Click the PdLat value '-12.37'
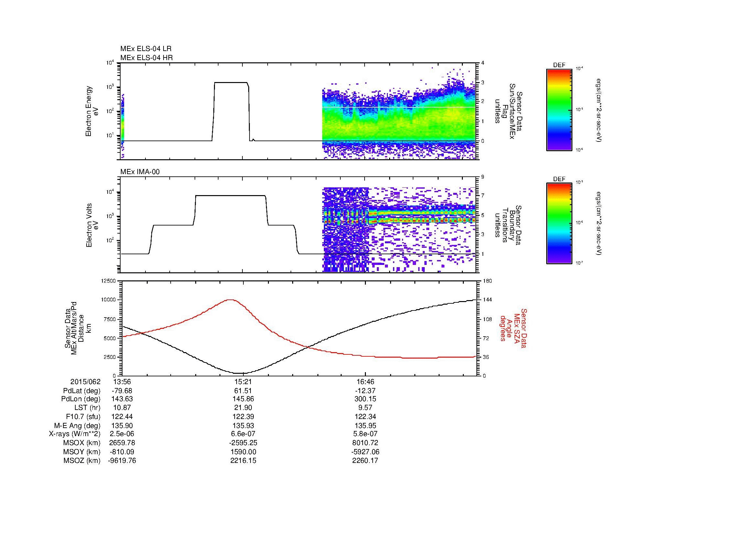This screenshot has width=756, height=534. point(365,391)
